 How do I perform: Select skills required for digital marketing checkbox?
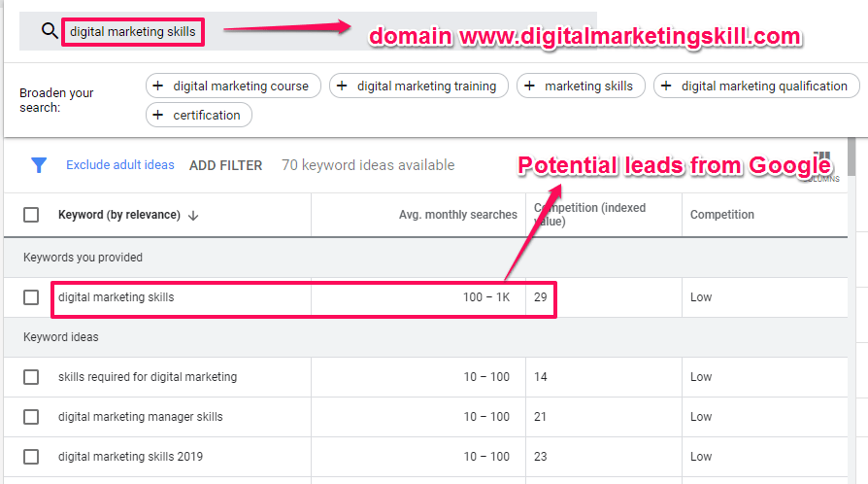31,377
